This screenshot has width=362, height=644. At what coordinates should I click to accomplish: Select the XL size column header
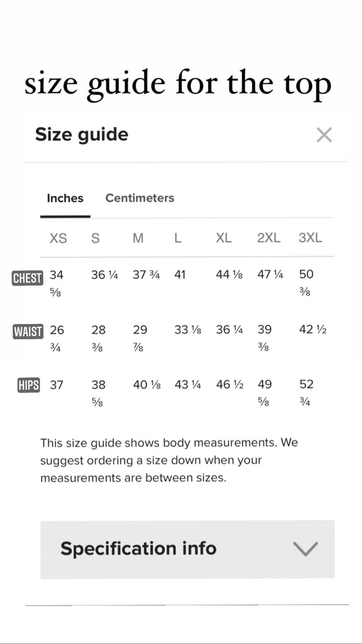click(223, 238)
